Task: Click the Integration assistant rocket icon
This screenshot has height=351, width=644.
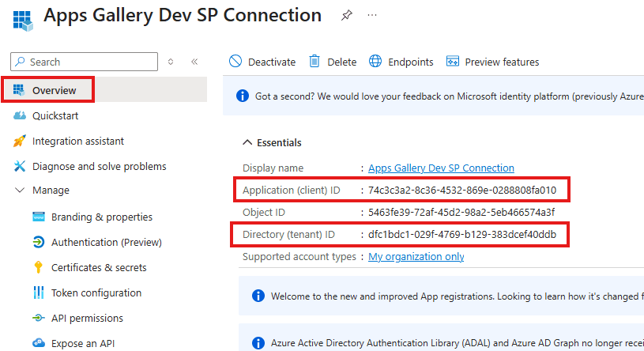Action: pos(19,141)
